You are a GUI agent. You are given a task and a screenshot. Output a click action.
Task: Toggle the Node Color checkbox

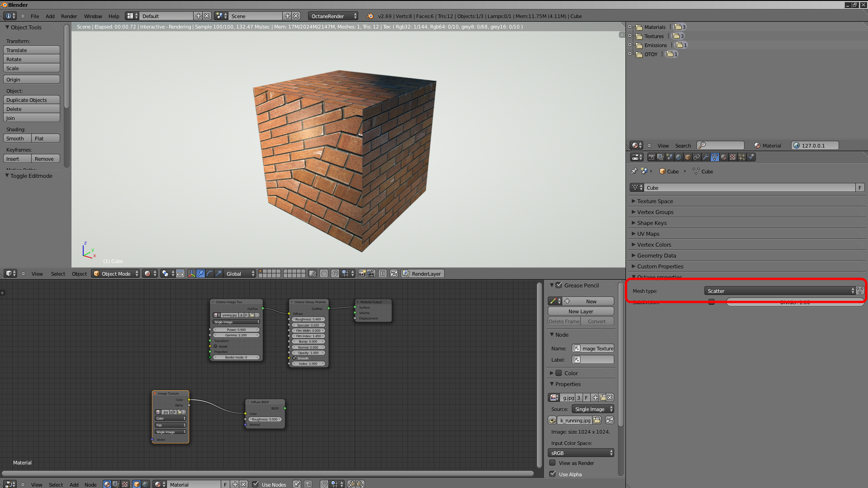click(559, 373)
